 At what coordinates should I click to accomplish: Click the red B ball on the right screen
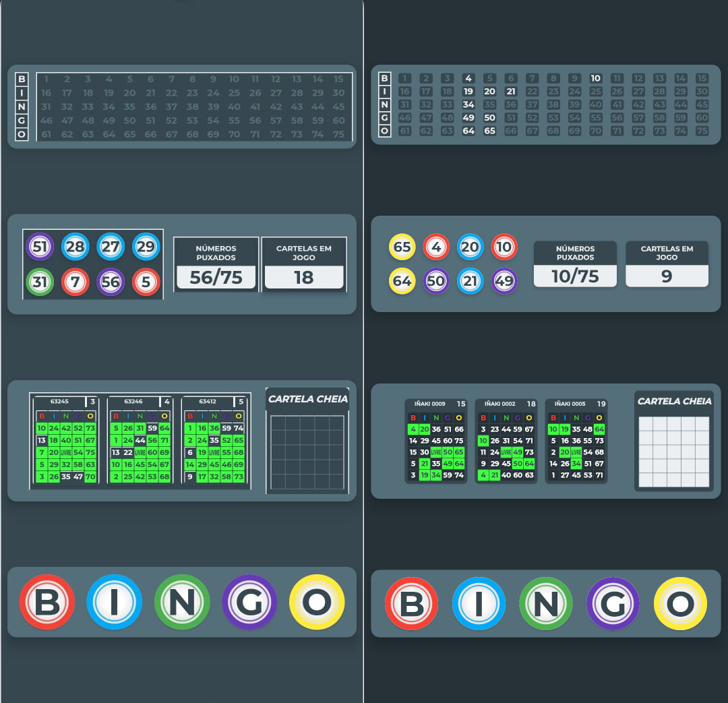pyautogui.click(x=411, y=604)
